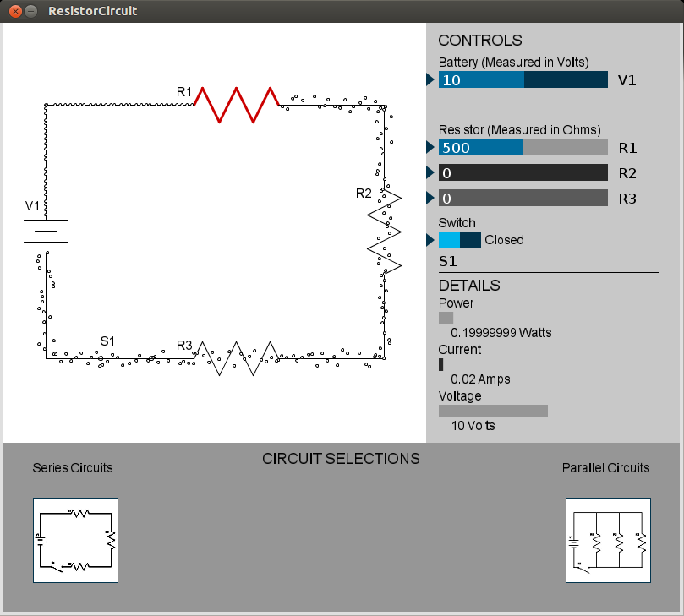
Task: Click the 10 Volts voltage reading
Action: point(473,426)
